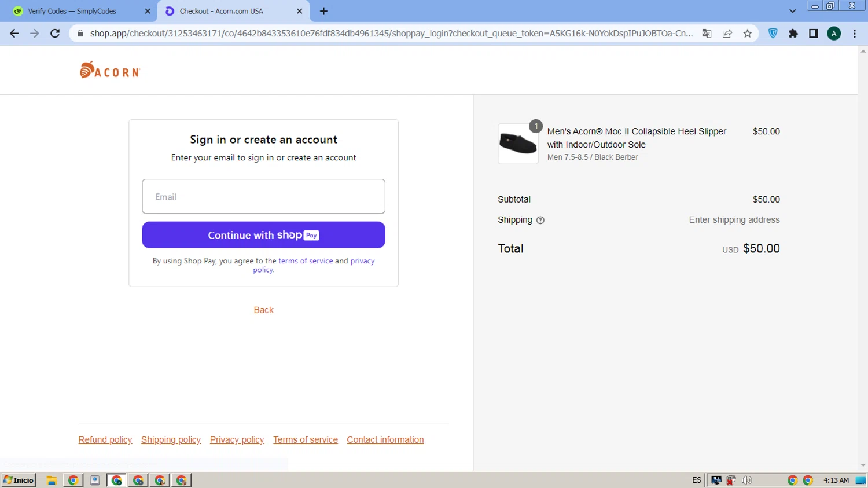Image resolution: width=868 pixels, height=488 pixels.
Task: Click Continue with Shop Pay button
Action: point(263,235)
